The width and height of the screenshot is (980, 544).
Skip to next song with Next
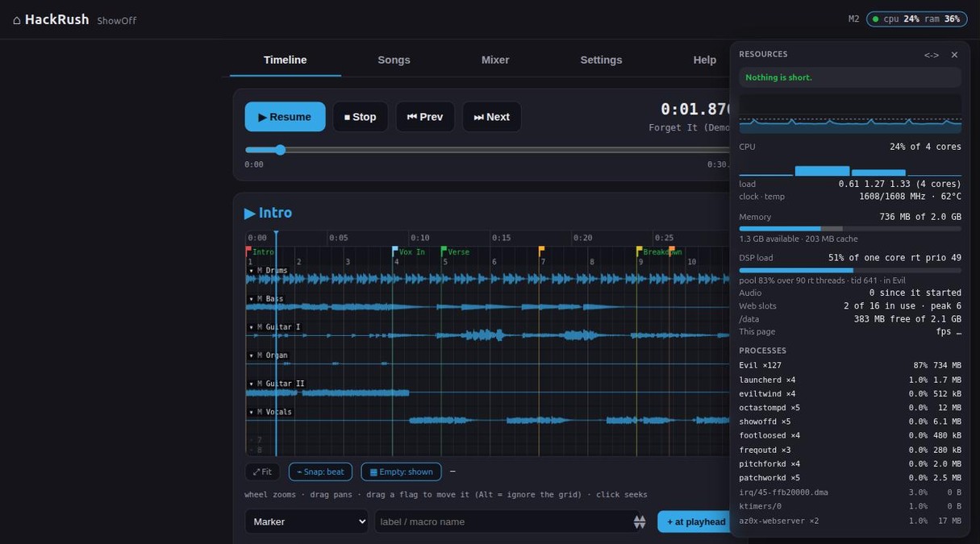pos(492,117)
